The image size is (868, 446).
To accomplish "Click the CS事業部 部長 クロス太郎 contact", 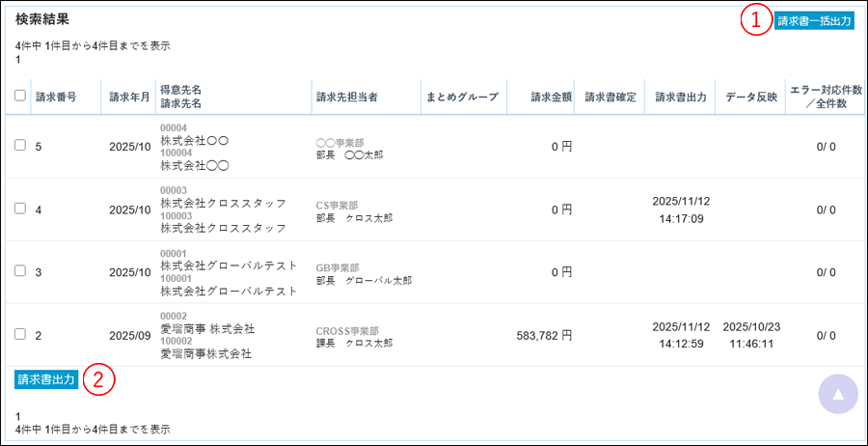I will [354, 212].
